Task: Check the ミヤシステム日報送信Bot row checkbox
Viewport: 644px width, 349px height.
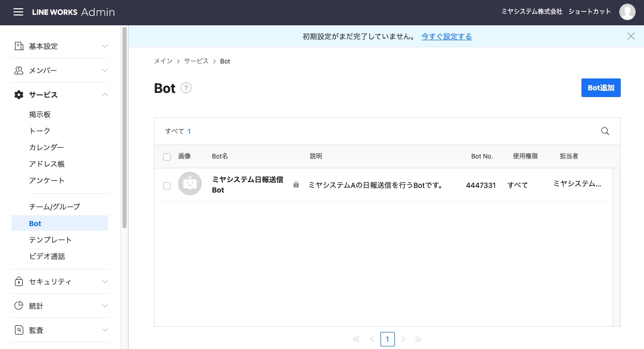Action: [x=166, y=186]
